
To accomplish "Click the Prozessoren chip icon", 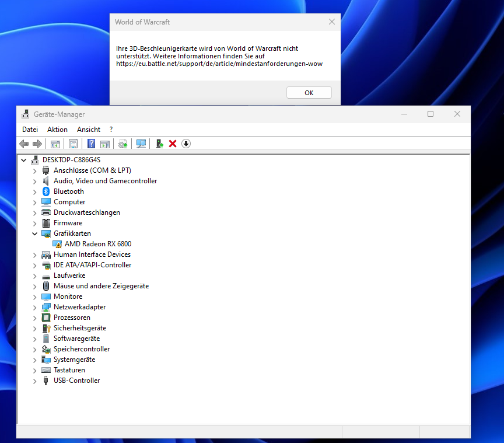I will (46, 318).
